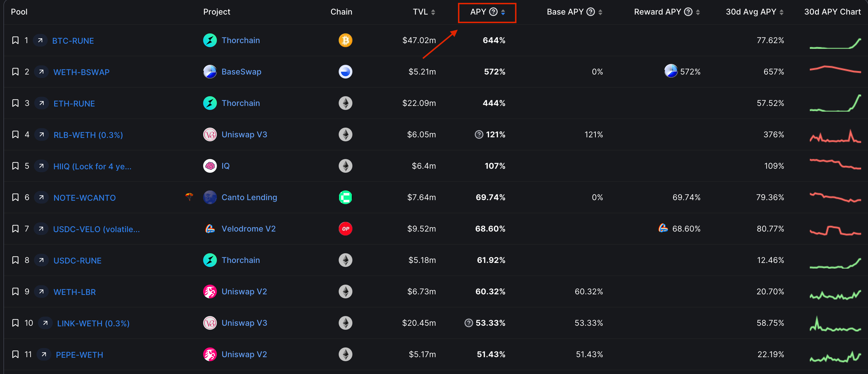Image resolution: width=868 pixels, height=374 pixels.
Task: Bookmark the USDC-VELO pool
Action: (15, 229)
